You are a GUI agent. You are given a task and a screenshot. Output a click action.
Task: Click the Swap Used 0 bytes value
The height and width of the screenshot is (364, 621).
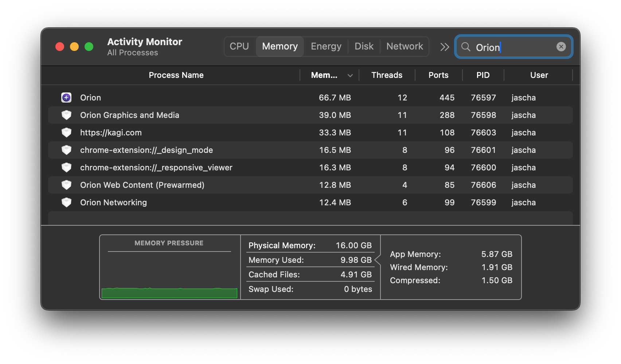(358, 289)
